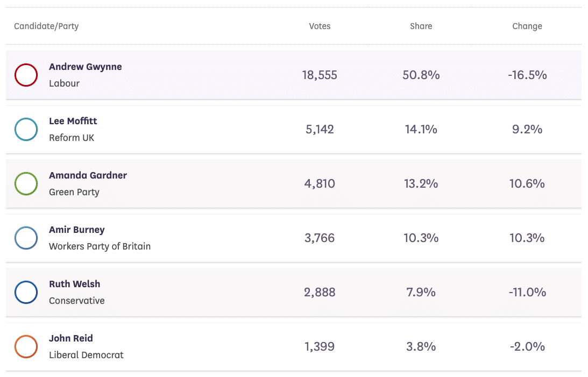Image resolution: width=588 pixels, height=377 pixels.
Task: Click Labour's 18,555 vote count
Action: coord(320,75)
